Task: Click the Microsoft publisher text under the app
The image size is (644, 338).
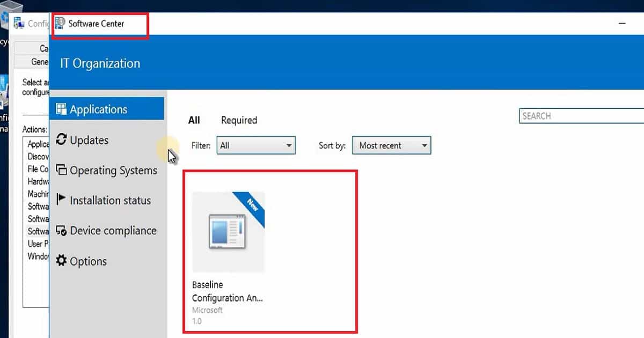Action: pos(207,310)
